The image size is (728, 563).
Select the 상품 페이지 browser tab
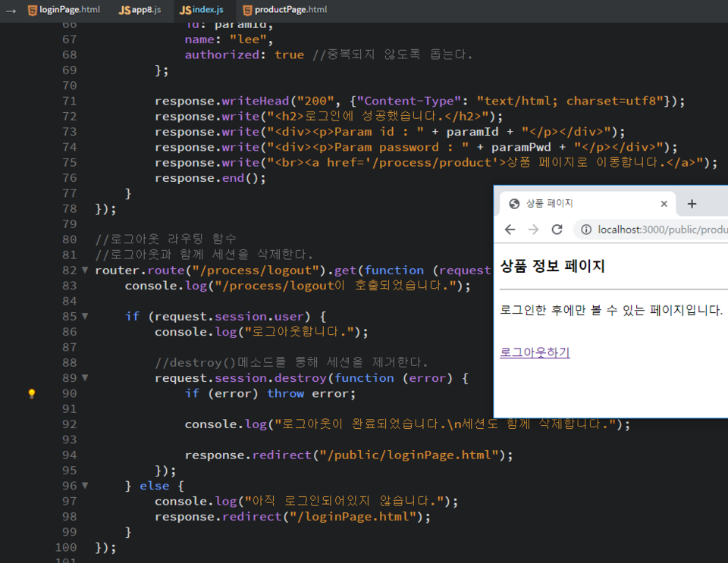(x=587, y=204)
